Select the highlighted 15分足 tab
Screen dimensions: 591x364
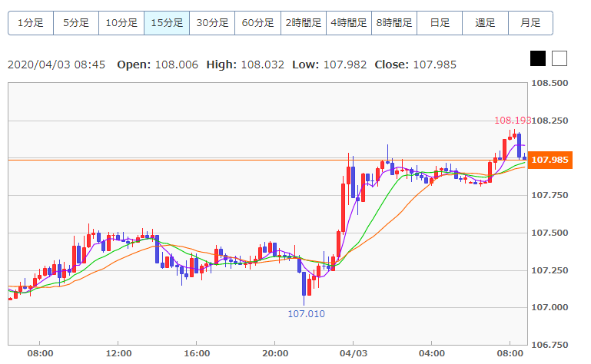(x=167, y=23)
